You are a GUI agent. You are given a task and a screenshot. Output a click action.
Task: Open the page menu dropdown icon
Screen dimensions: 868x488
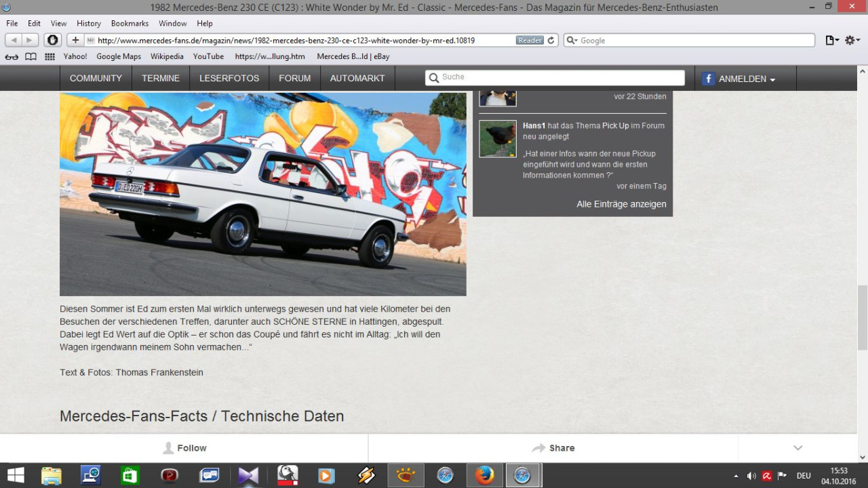pyautogui.click(x=832, y=41)
